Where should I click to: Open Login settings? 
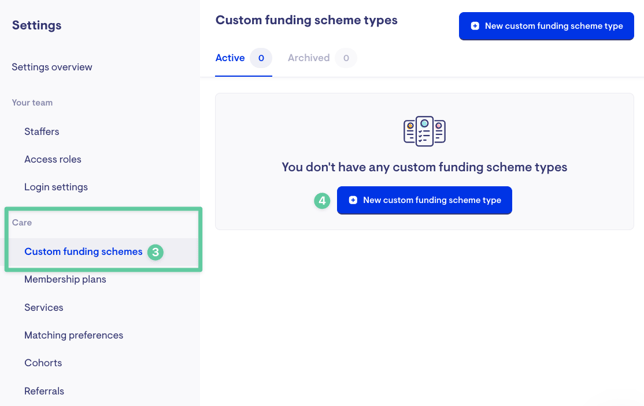(56, 187)
